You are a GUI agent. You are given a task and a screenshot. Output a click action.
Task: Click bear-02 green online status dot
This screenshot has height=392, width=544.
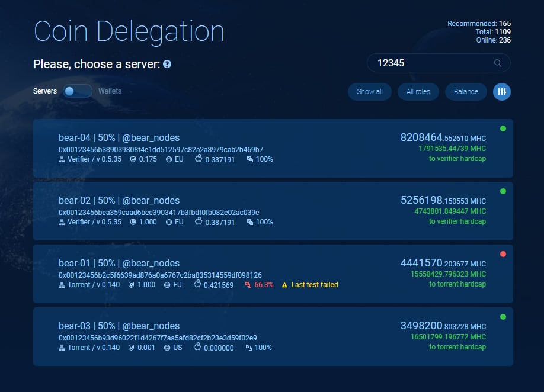tap(503, 191)
